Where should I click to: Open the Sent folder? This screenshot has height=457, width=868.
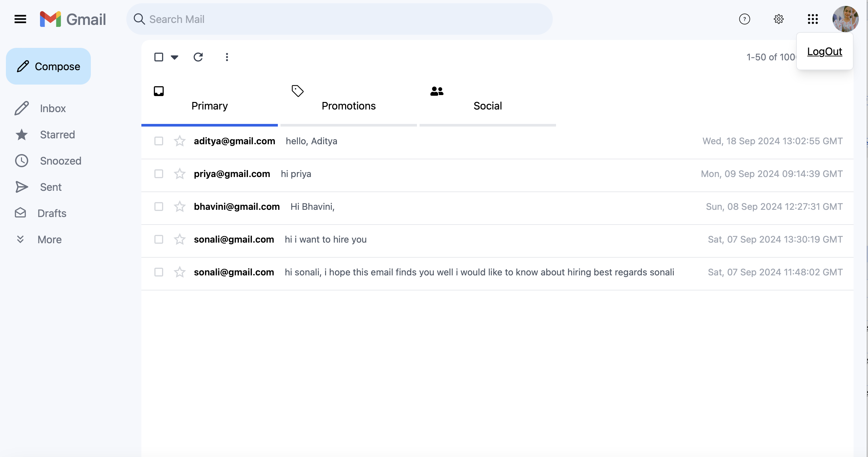coord(51,187)
